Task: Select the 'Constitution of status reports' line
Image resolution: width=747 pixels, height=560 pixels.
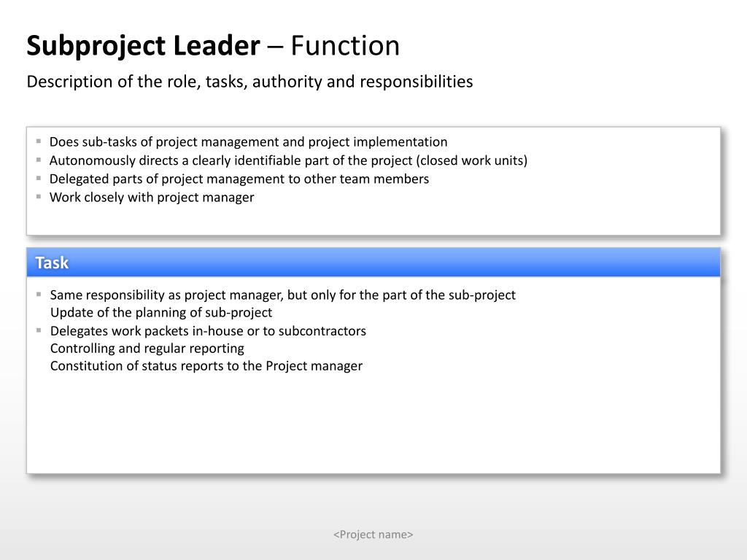Action: [x=206, y=366]
